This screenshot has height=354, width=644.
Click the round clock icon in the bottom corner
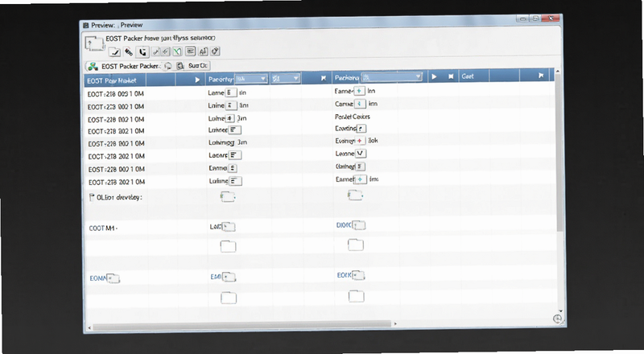click(x=557, y=319)
